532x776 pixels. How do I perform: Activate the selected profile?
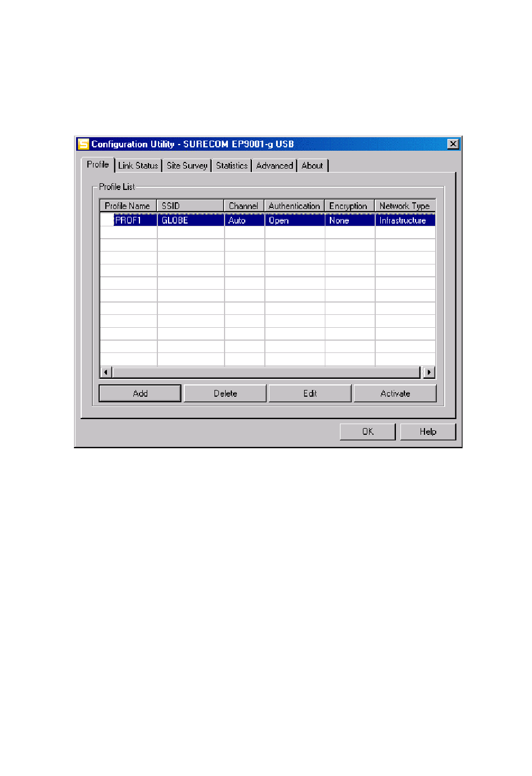[395, 393]
